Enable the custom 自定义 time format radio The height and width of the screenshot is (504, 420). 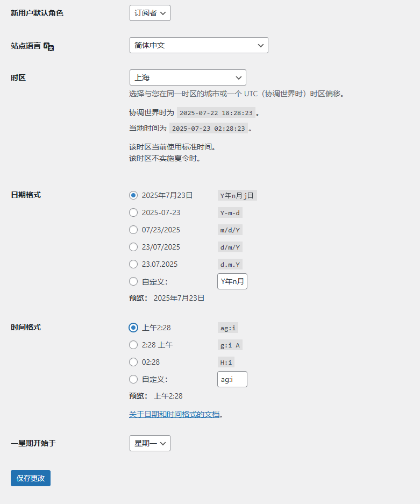click(x=133, y=379)
